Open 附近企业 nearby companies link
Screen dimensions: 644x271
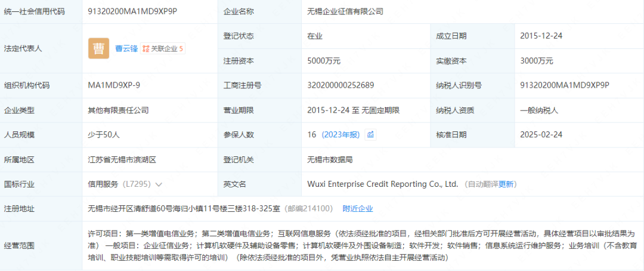coord(358,208)
